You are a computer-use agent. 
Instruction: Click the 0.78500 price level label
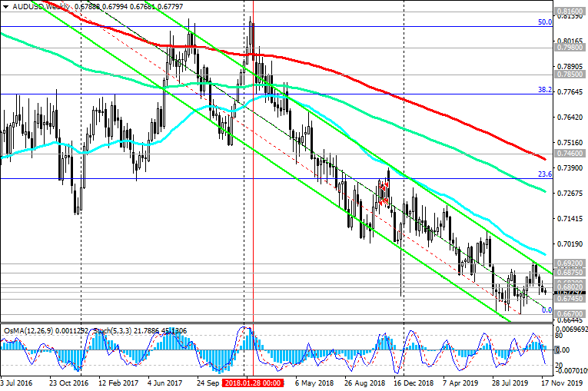(570, 75)
